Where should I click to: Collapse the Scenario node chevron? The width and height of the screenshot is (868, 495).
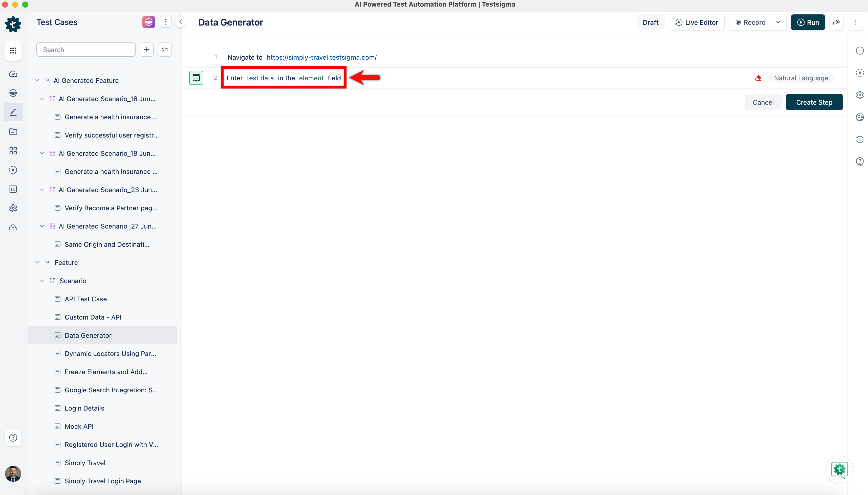point(42,281)
